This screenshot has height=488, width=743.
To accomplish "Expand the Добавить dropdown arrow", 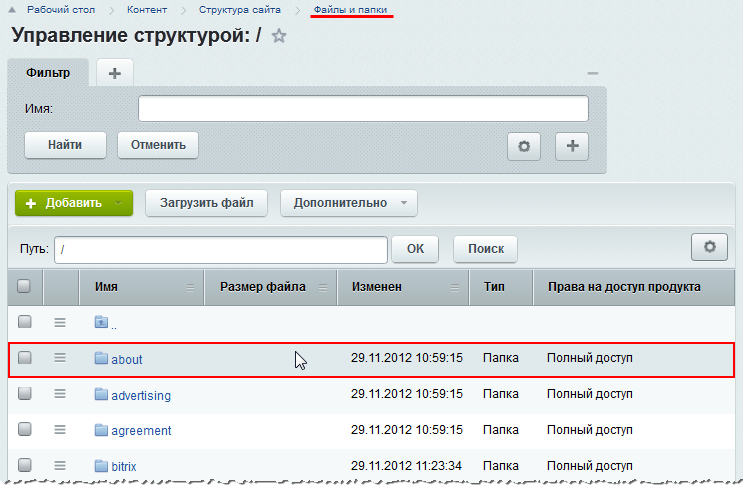I will tap(118, 203).
